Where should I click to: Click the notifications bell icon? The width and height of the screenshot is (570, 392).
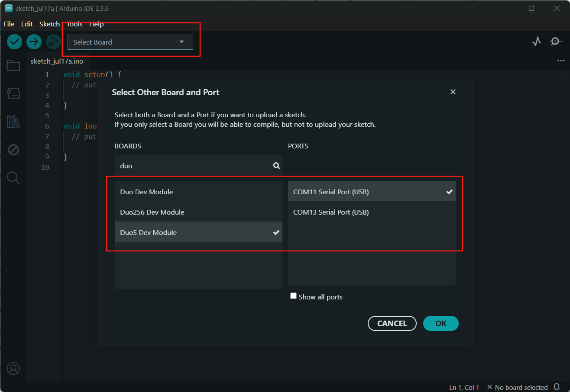(557, 387)
